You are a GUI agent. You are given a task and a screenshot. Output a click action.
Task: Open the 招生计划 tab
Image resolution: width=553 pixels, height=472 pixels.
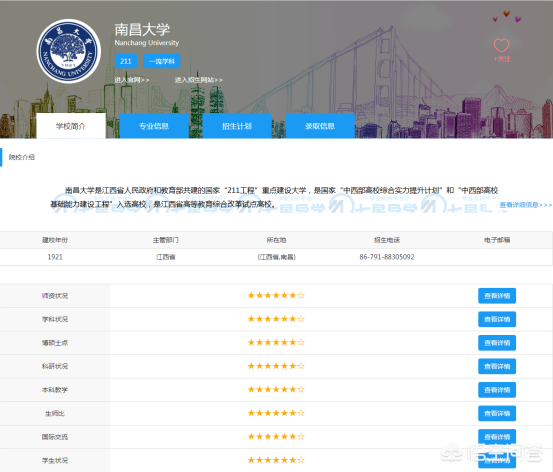pos(237,126)
